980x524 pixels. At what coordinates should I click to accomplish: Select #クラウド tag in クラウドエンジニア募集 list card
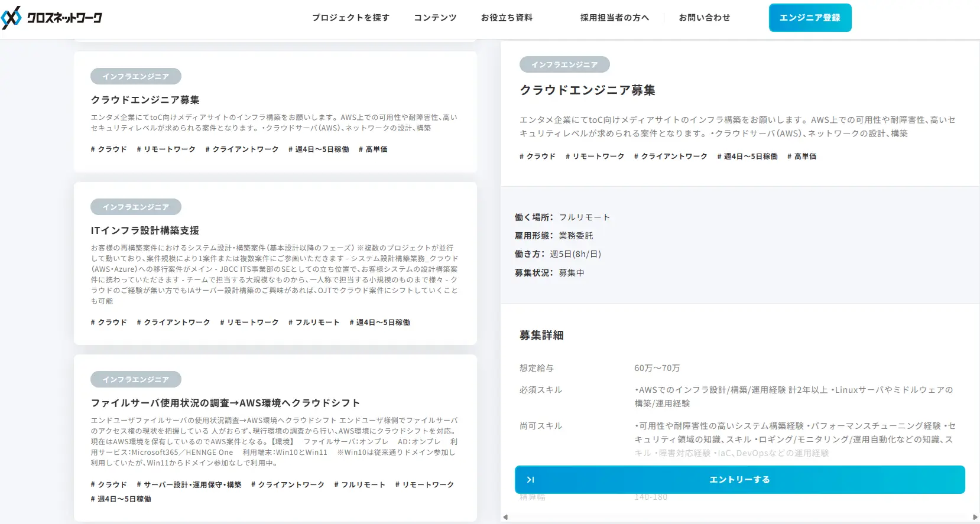(x=109, y=149)
